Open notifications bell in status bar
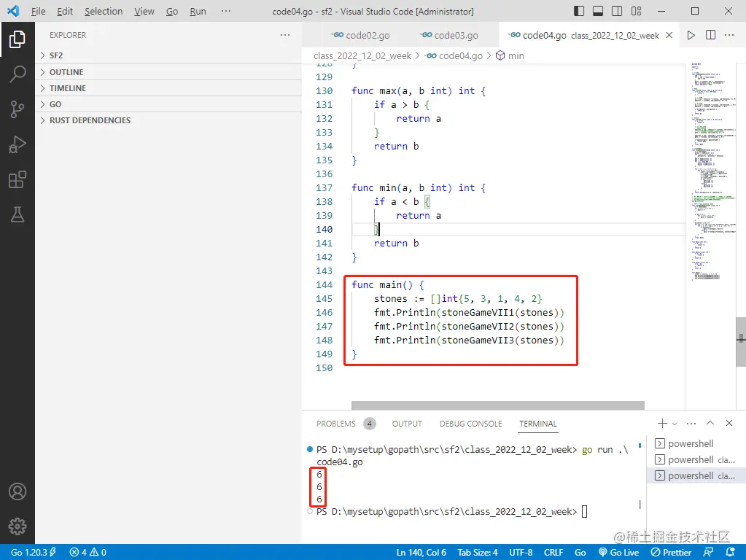The image size is (746, 560). (730, 553)
